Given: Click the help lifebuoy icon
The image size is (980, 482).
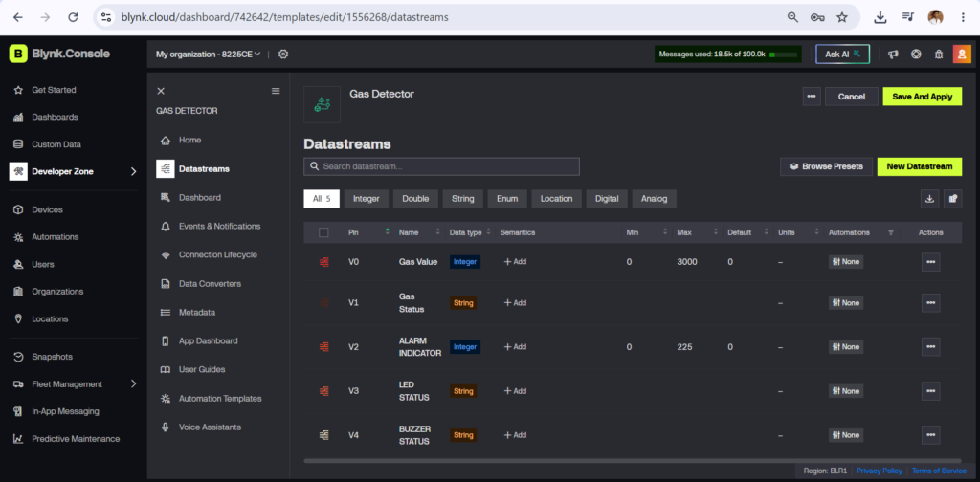Looking at the screenshot, I should pos(916,55).
